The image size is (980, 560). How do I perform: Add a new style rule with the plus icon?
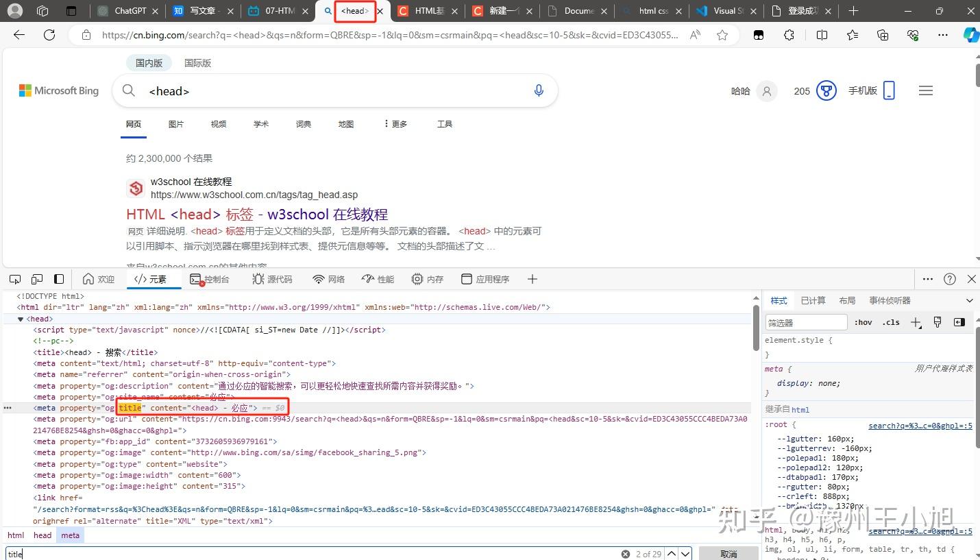917,322
